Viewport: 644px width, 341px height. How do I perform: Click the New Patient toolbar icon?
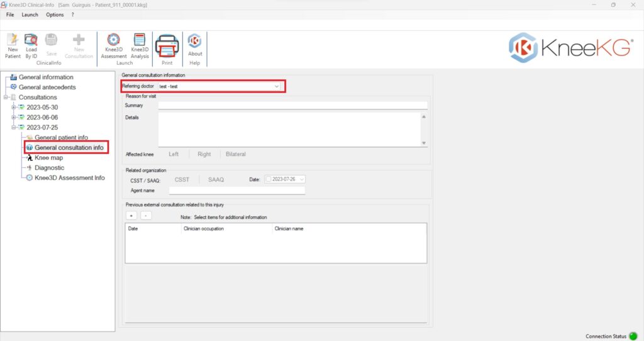[x=13, y=40]
